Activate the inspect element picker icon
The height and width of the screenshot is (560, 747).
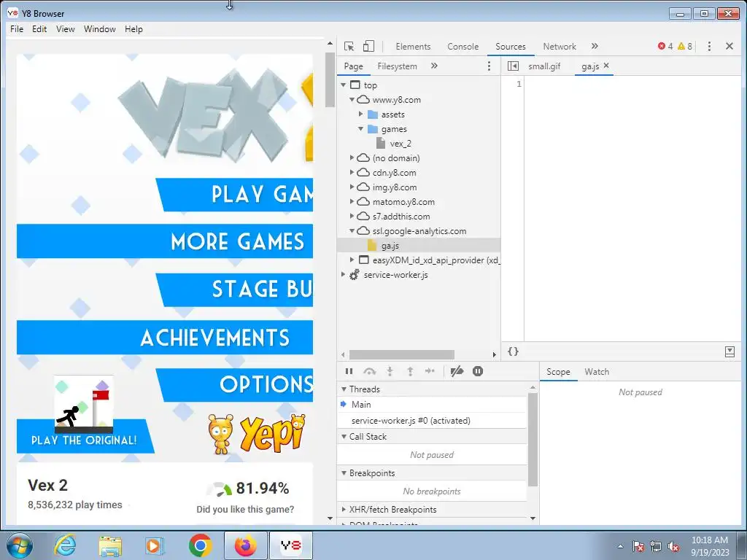click(x=349, y=46)
